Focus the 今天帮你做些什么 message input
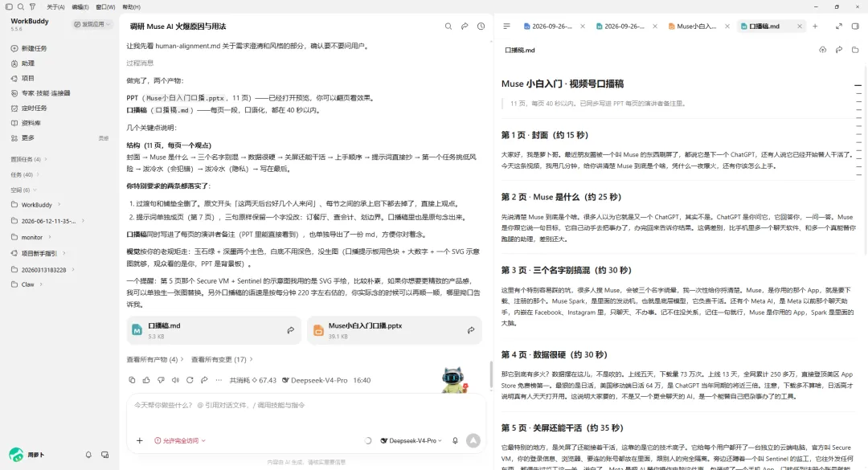Screen dimensions: 868x470 pos(306,405)
